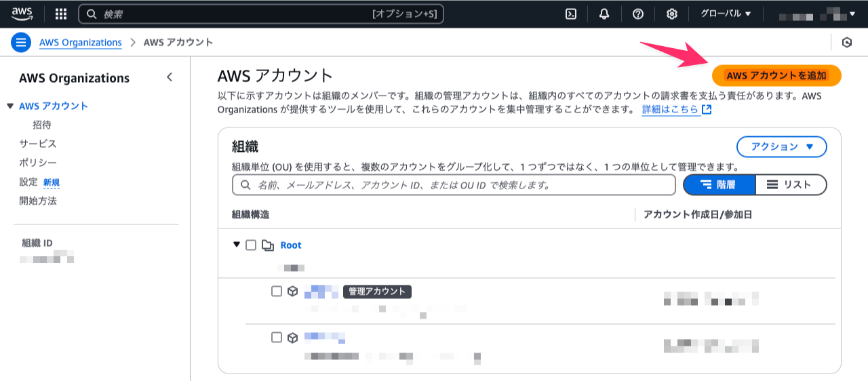Image resolution: width=868 pixels, height=381 pixels.
Task: Switch to リスト list view
Action: [791, 184]
